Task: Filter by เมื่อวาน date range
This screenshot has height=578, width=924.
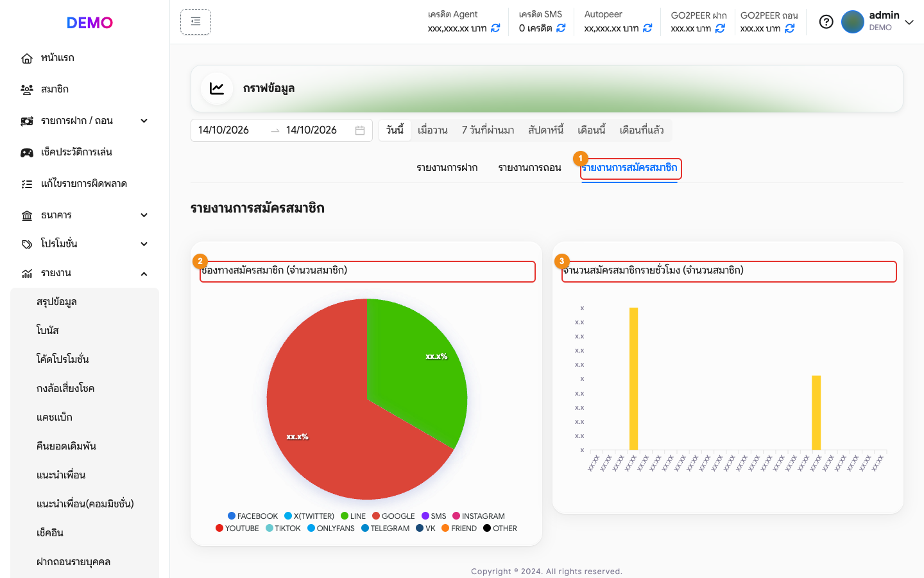Action: [432, 130]
